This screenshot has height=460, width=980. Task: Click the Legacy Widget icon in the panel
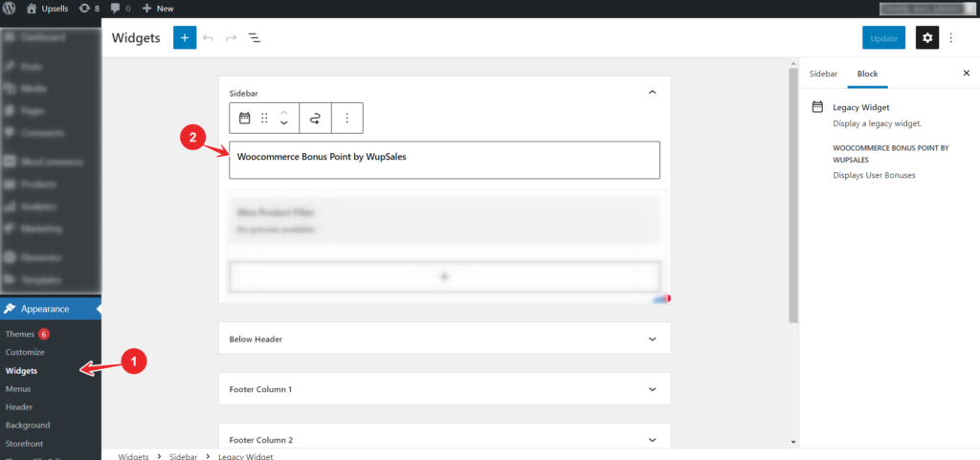click(x=817, y=107)
